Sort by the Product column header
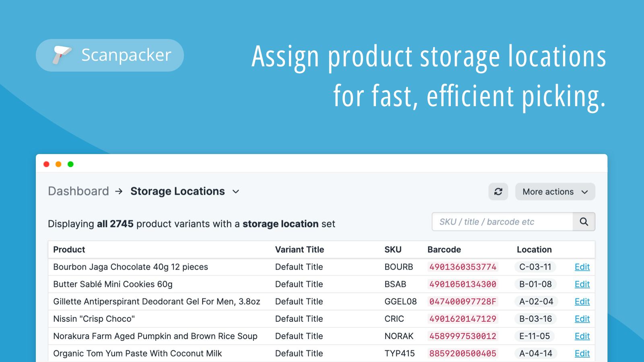Screen dimensions: 644x362 pyautogui.click(x=69, y=249)
